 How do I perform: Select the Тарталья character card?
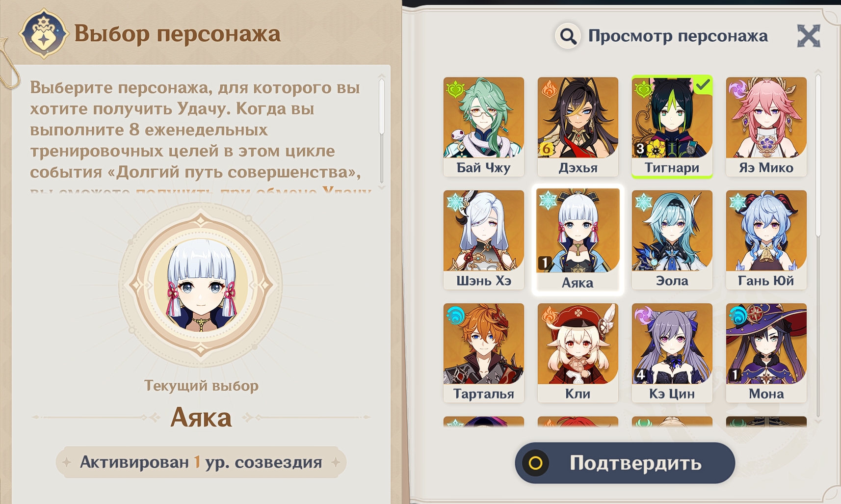pos(483,353)
